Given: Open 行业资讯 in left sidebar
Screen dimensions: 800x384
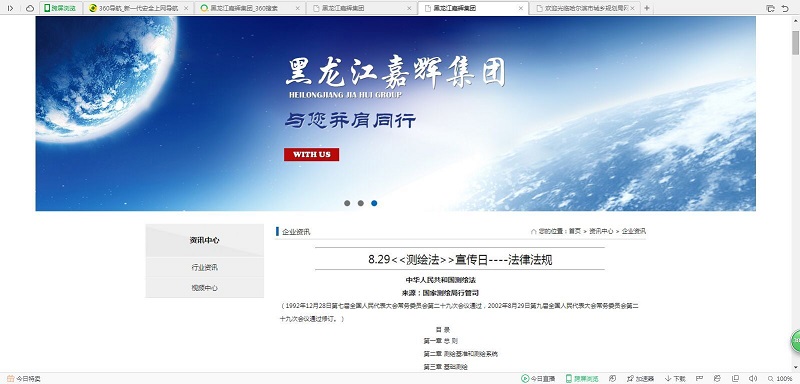Looking at the screenshot, I should 205,267.
